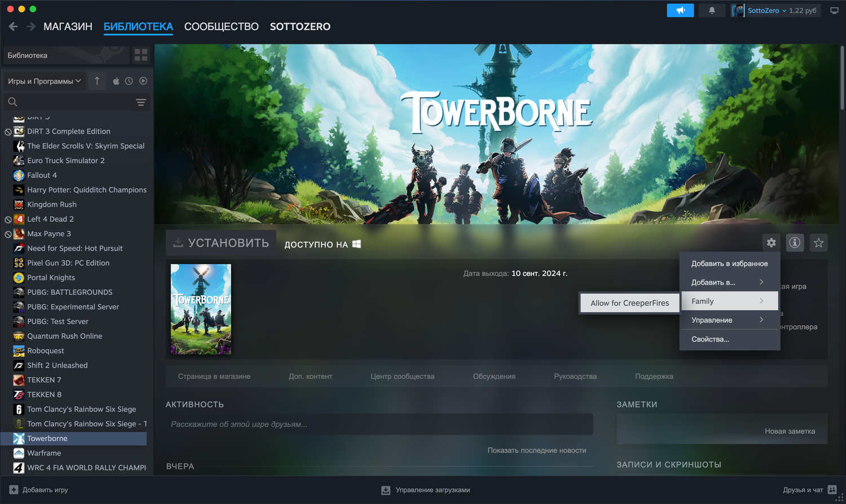Viewport: 846px width, 504px height.
Task: Click the Euro Truck Simulator 2 icon
Action: [x=19, y=161]
